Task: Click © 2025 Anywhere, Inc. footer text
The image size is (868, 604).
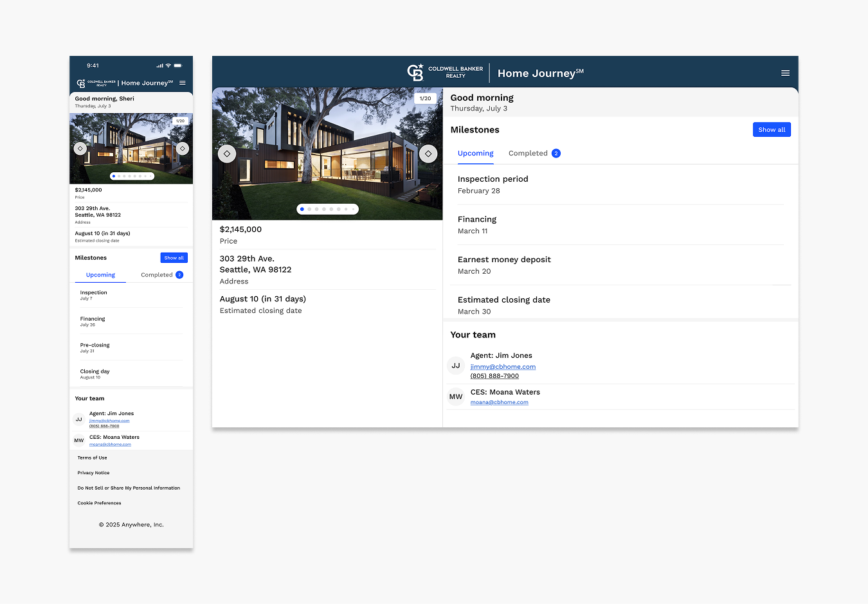Action: pyautogui.click(x=131, y=525)
